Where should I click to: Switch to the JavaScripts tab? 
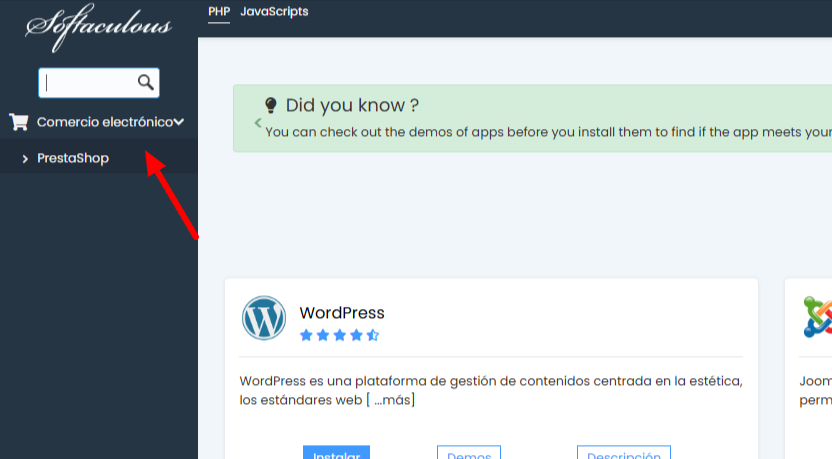point(274,12)
